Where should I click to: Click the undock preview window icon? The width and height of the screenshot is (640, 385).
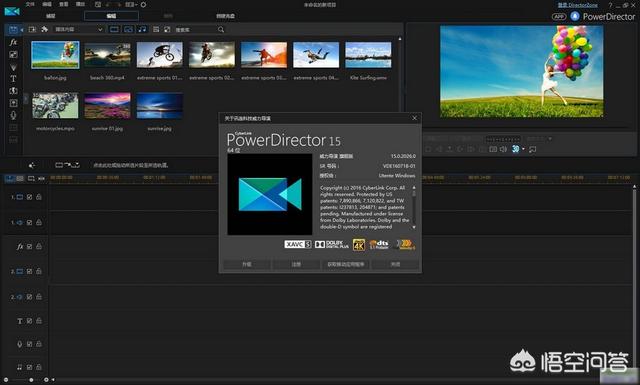533,149
